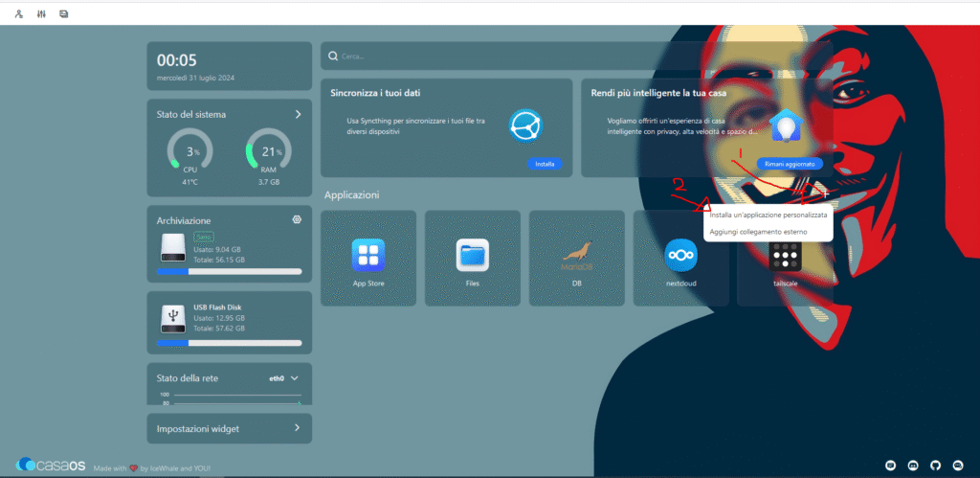980x478 pixels.
Task: Open the feedback message icon in footer
Action: click(891, 466)
